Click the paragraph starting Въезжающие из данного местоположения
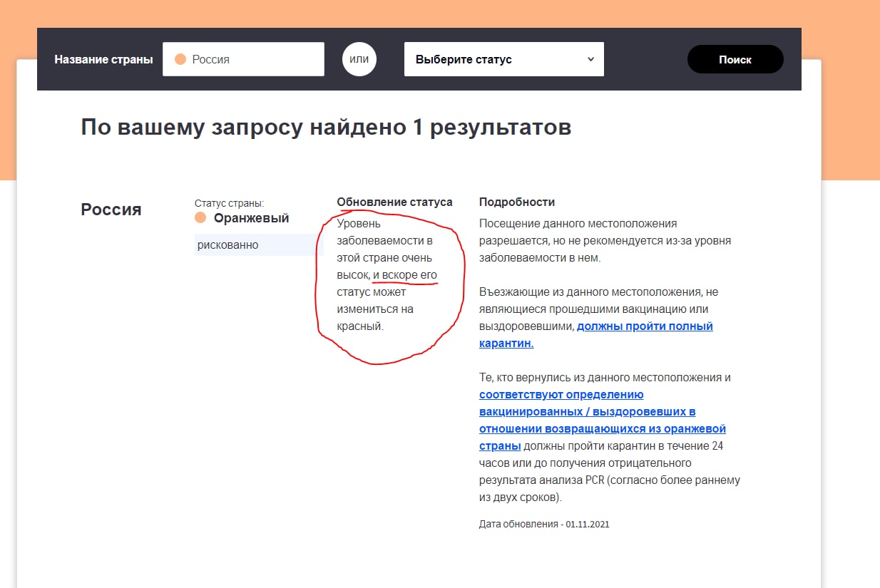Screen dimensions: 880x588 coord(598,318)
